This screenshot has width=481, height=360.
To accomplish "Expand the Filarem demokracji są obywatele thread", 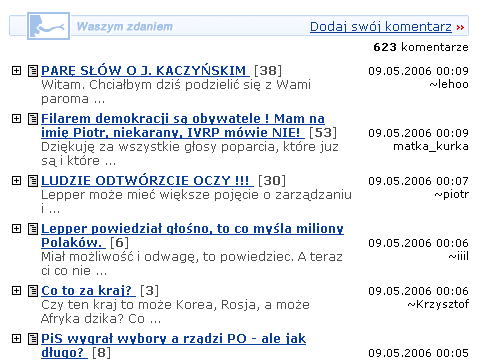I will tap(16, 118).
